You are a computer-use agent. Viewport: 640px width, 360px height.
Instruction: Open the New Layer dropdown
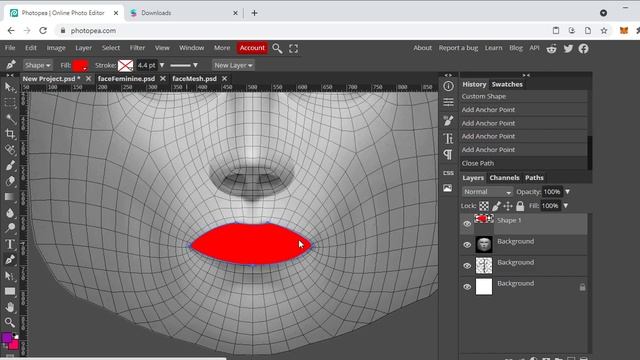[233, 65]
